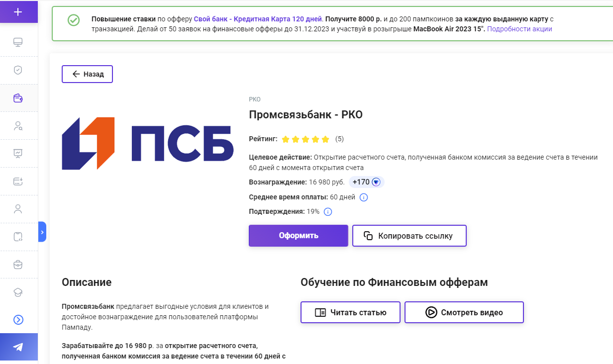Open Читать статью button
Screen dimensions: 613x364
point(350,312)
